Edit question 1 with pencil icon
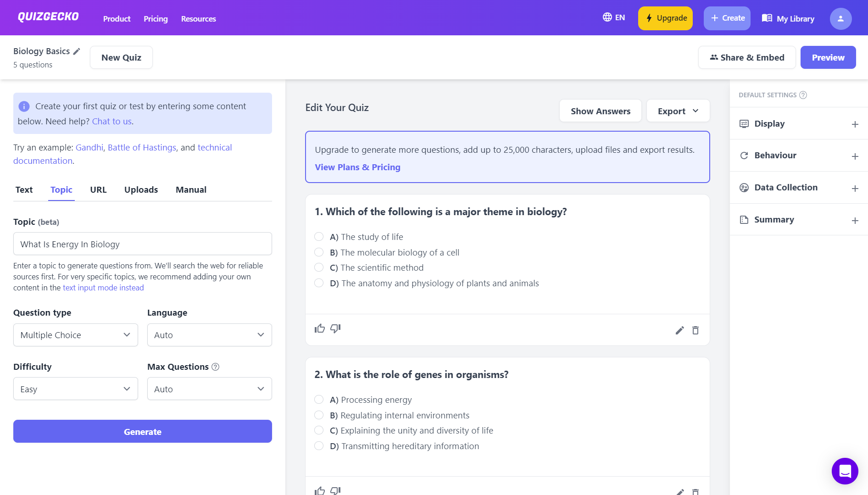 point(680,330)
